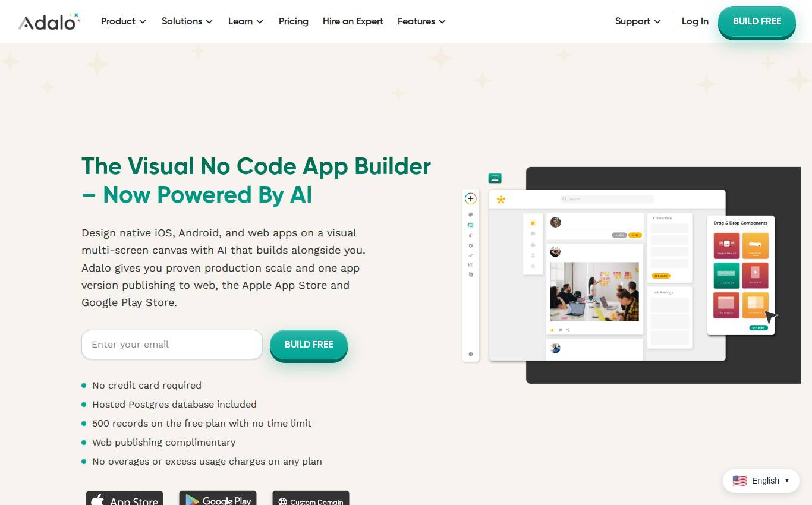The height and width of the screenshot is (505, 812).
Task: Select the palette icon in the mockup's left toolbar
Action: 471,214
